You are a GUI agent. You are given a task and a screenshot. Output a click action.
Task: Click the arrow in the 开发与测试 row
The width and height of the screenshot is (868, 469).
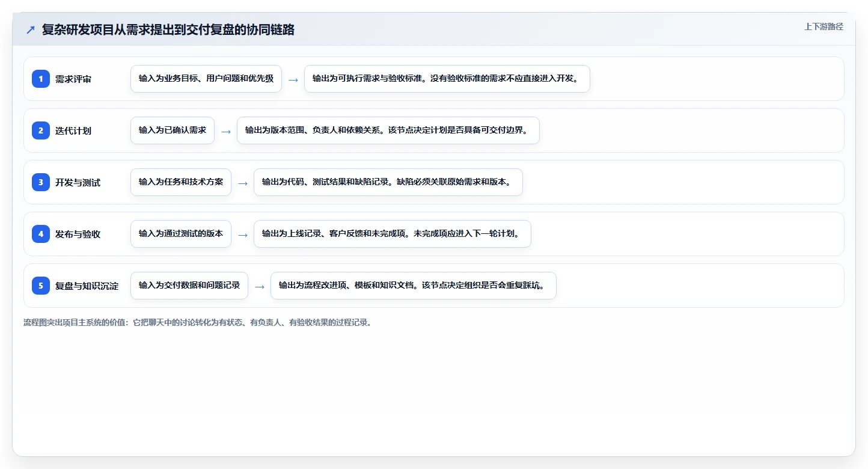coord(243,183)
